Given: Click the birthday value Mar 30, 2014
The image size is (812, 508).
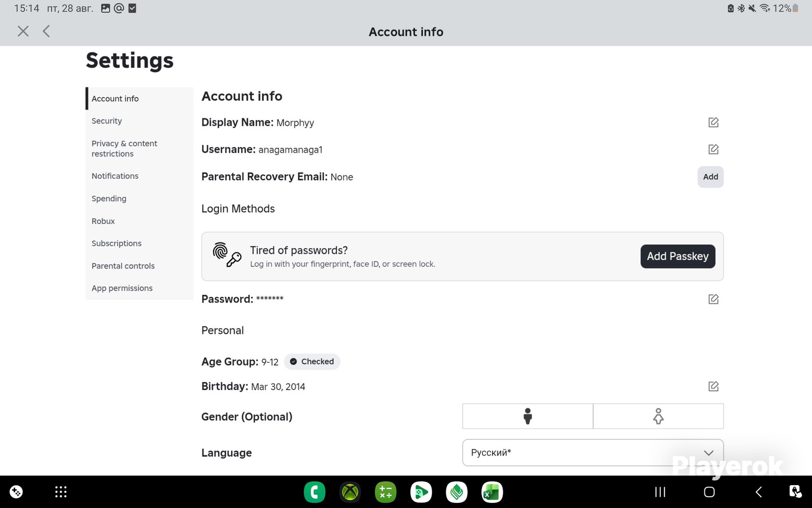Looking at the screenshot, I should click(278, 387).
